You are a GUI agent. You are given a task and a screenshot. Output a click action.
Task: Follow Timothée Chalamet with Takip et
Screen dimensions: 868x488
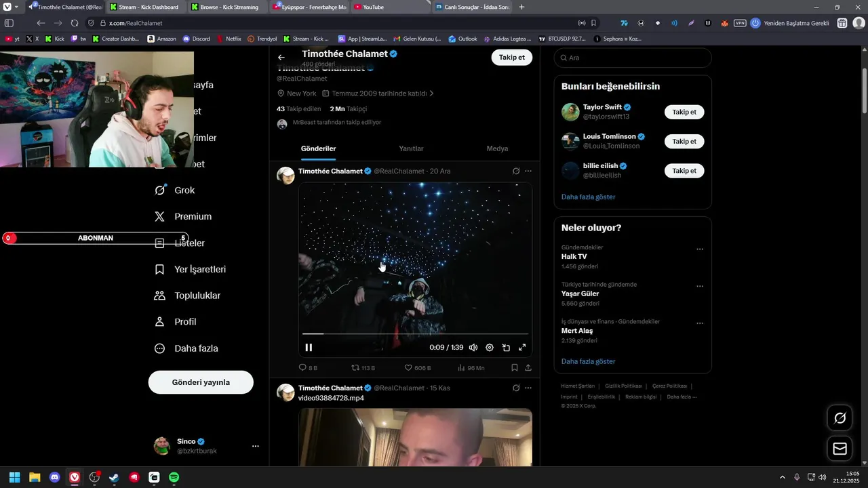point(512,58)
